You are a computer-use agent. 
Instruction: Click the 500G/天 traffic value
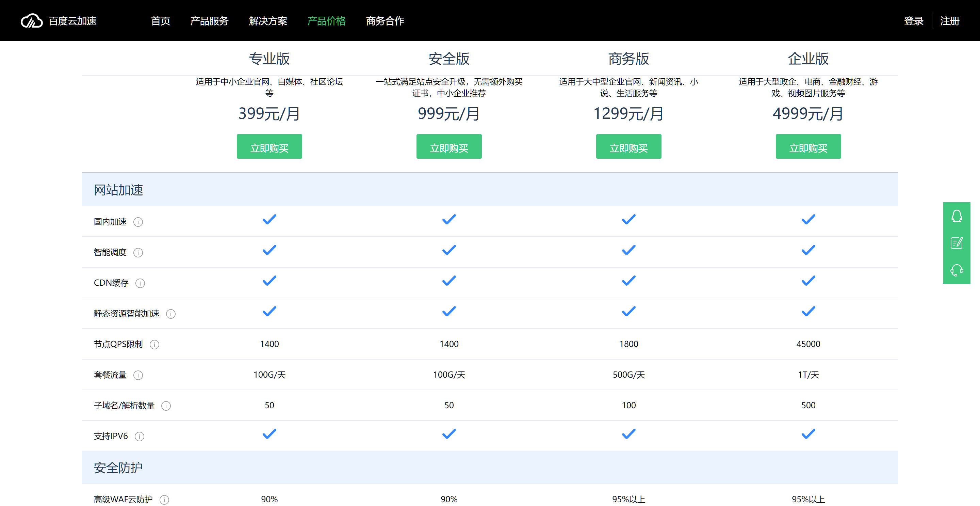628,375
